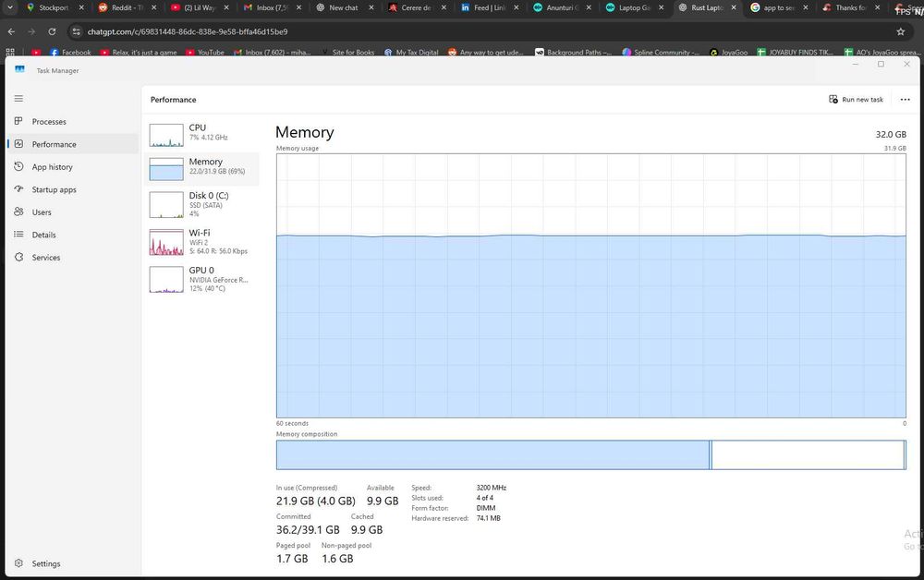Open Startup apps in the sidebar
This screenshot has width=924, height=580.
pos(73,189)
